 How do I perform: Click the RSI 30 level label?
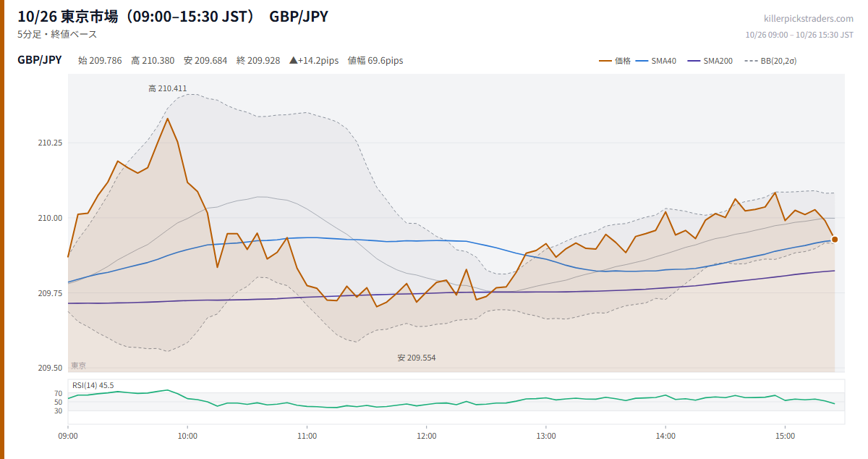(x=58, y=410)
